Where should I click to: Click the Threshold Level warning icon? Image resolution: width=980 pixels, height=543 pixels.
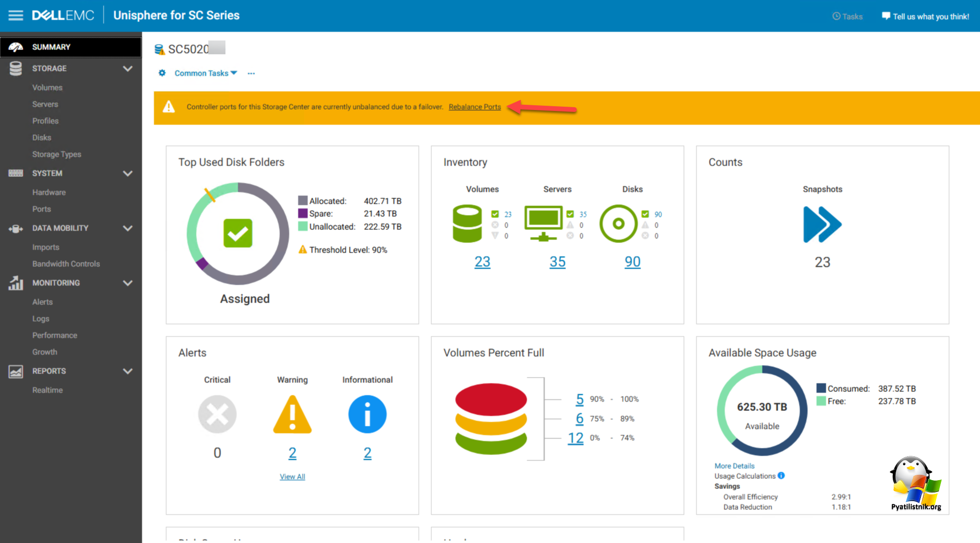303,249
